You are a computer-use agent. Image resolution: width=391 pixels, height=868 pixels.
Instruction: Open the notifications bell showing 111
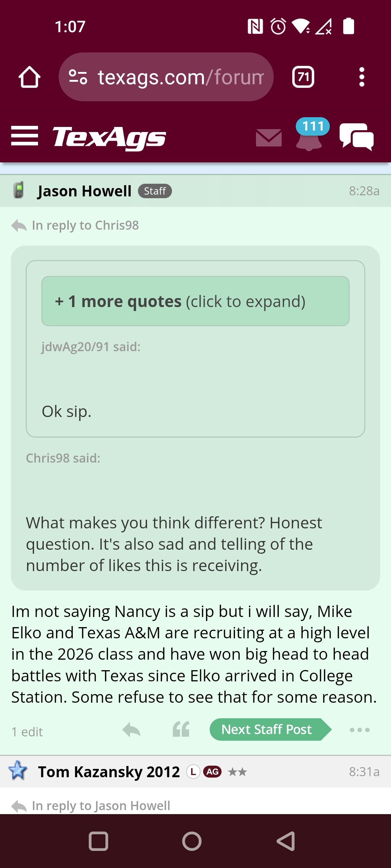tap(310, 135)
